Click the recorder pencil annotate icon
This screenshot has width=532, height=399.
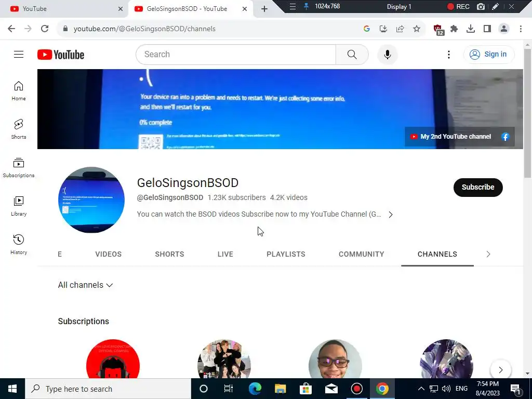(495, 6)
